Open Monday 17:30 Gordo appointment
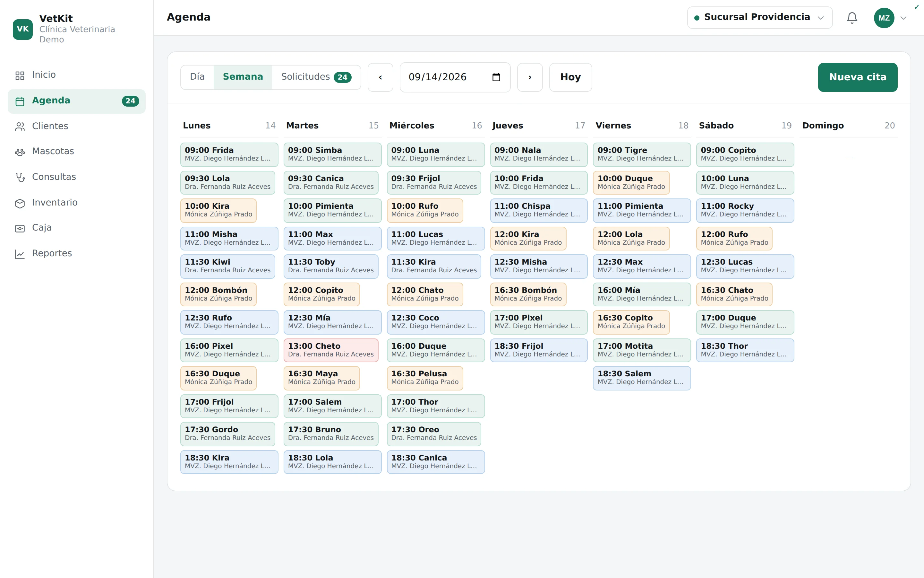The width and height of the screenshot is (924, 578). coord(227,434)
